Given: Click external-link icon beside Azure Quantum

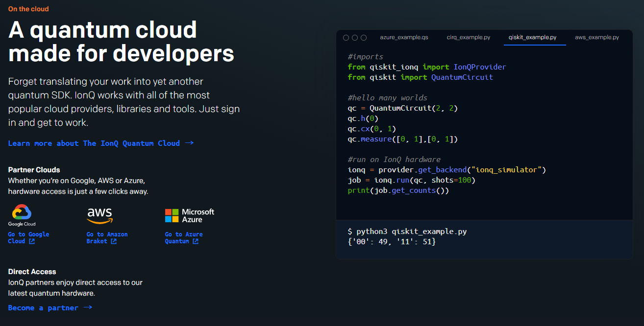Looking at the screenshot, I should click(x=196, y=241).
